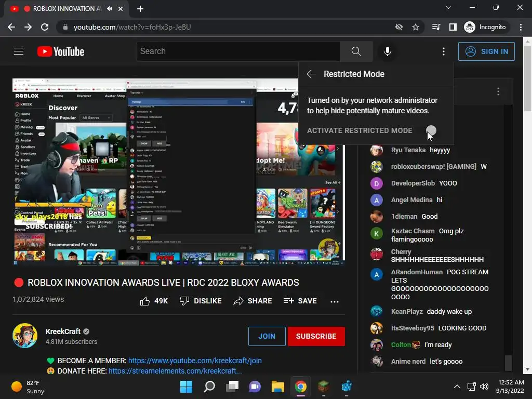Click Kaztec Chasm chat username
This screenshot has height=399, width=532.
tap(413, 231)
